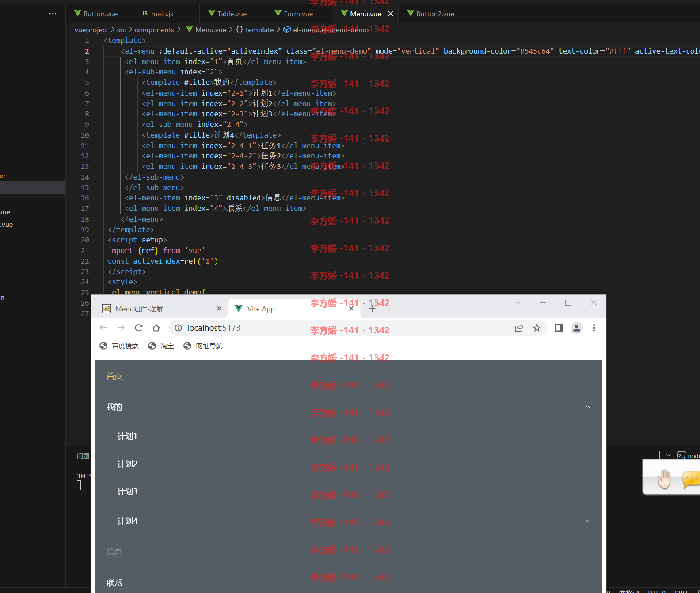This screenshot has height=593, width=700.
Task: Share this page from address bar
Action: pos(519,328)
